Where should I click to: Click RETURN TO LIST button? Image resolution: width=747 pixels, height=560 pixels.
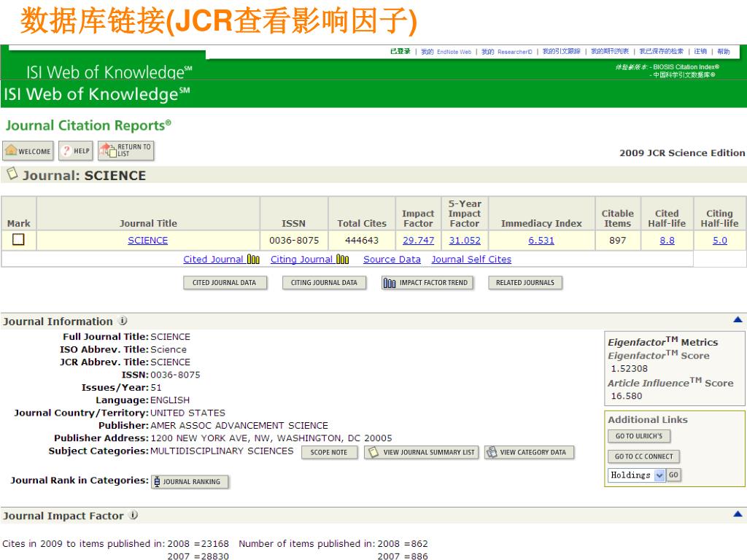(x=125, y=150)
